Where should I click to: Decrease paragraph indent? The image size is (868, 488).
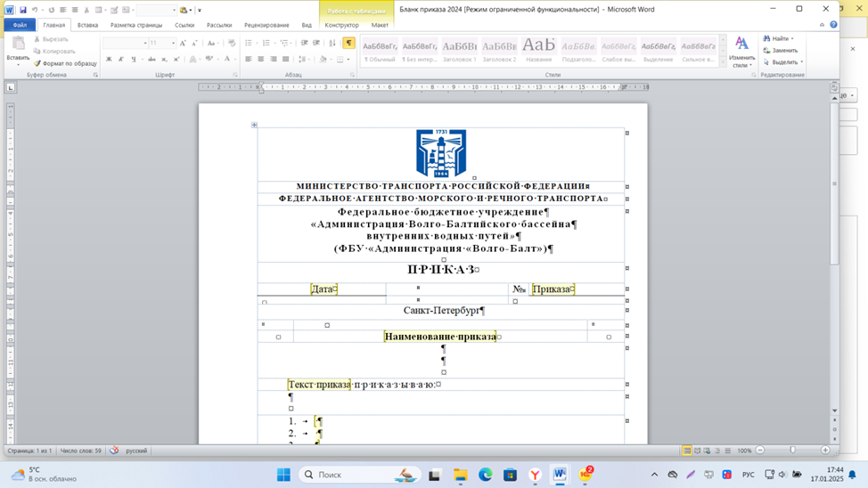[305, 43]
